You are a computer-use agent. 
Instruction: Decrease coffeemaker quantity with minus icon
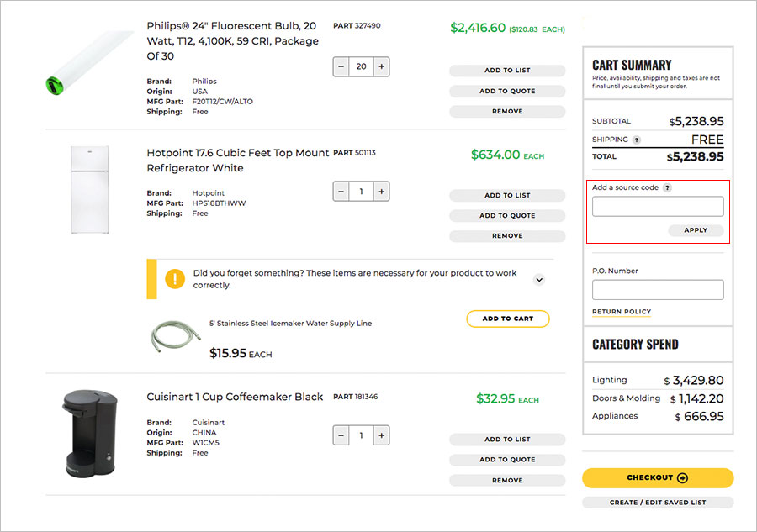tap(341, 435)
